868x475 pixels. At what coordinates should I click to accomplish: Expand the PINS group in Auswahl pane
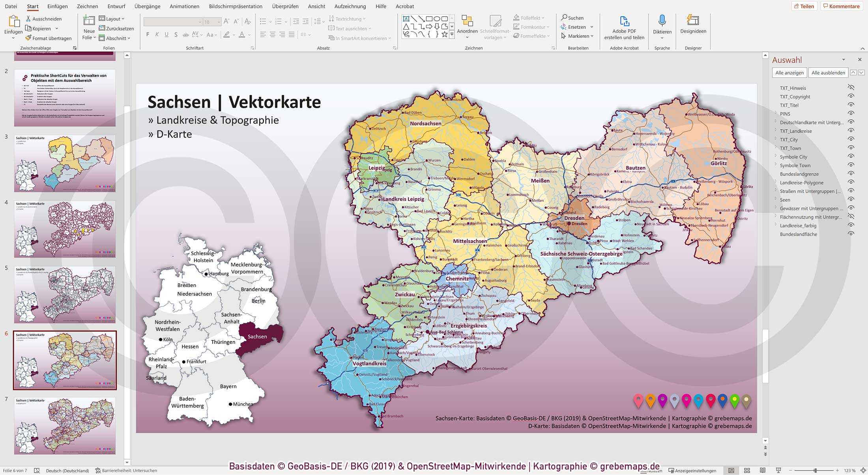775,114
